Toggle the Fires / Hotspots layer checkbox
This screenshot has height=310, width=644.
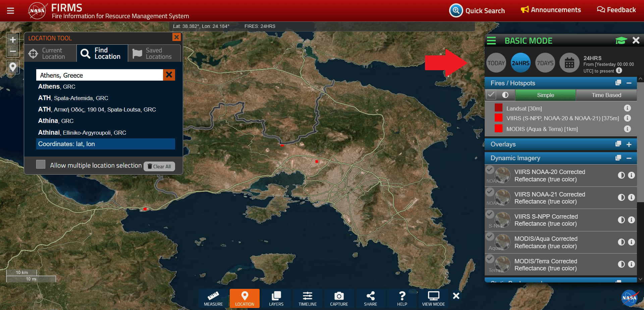(491, 95)
